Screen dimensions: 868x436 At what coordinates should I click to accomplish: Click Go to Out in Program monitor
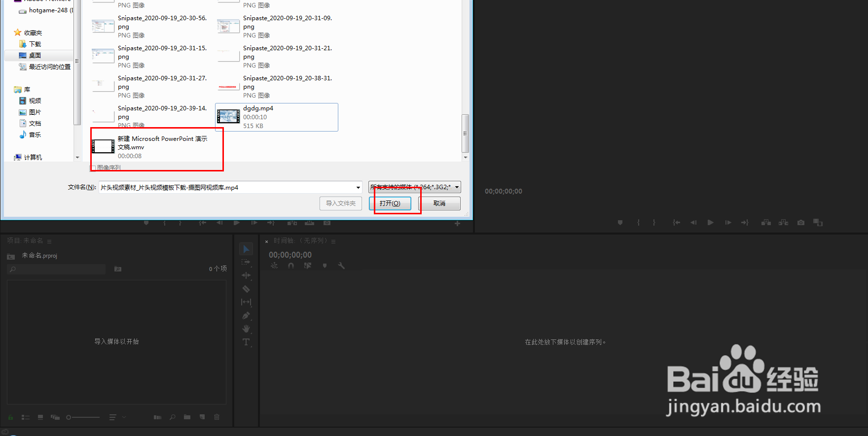click(745, 223)
